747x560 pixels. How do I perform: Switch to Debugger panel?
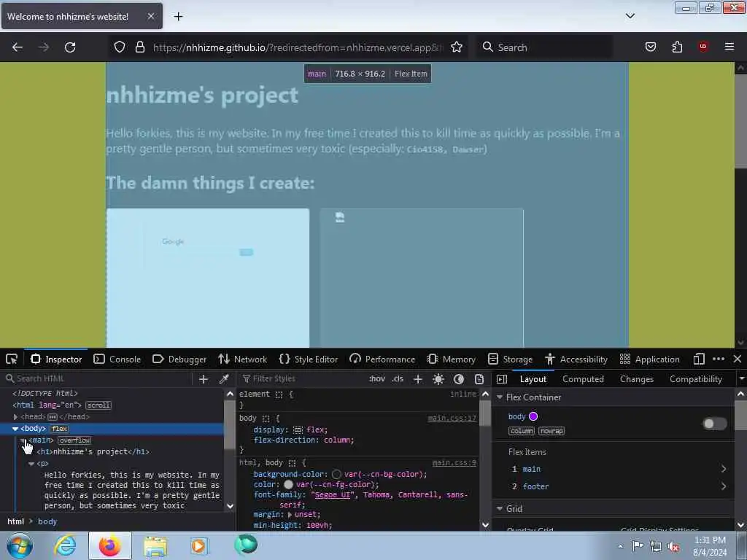coord(179,359)
